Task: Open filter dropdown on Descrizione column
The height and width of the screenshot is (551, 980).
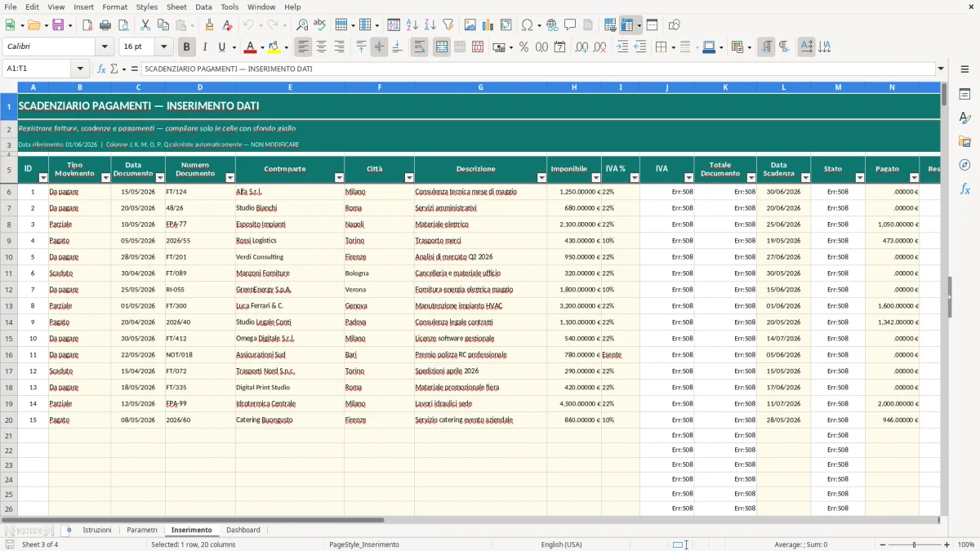Action: 541,178
